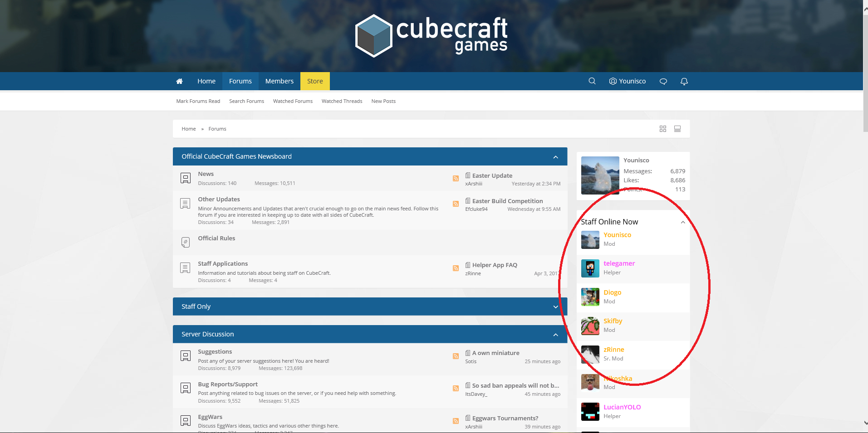Open the Members tab
868x433 pixels.
click(x=280, y=81)
